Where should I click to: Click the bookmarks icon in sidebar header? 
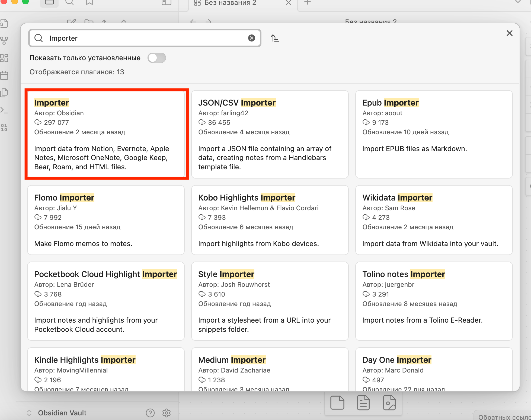[x=89, y=2]
